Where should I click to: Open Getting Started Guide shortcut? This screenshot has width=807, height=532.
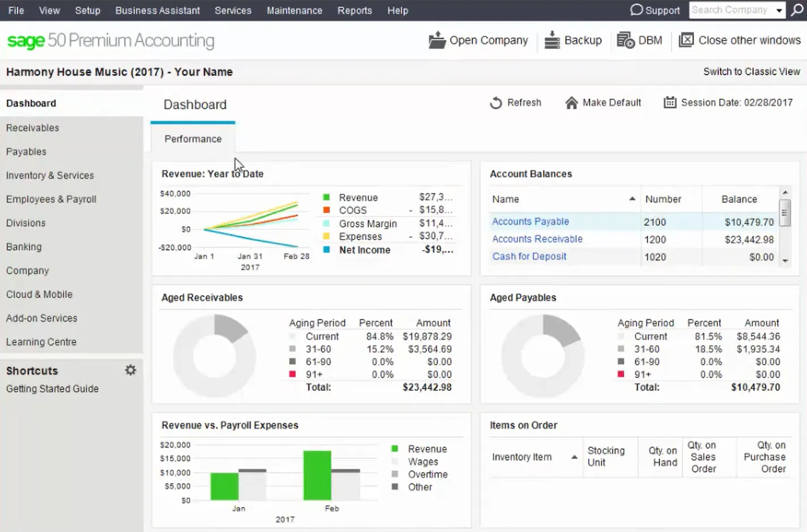pos(52,389)
